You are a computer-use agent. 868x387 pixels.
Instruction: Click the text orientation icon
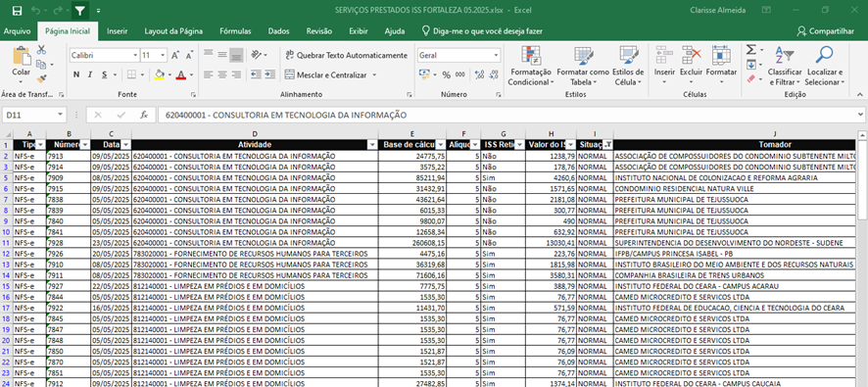click(x=257, y=54)
